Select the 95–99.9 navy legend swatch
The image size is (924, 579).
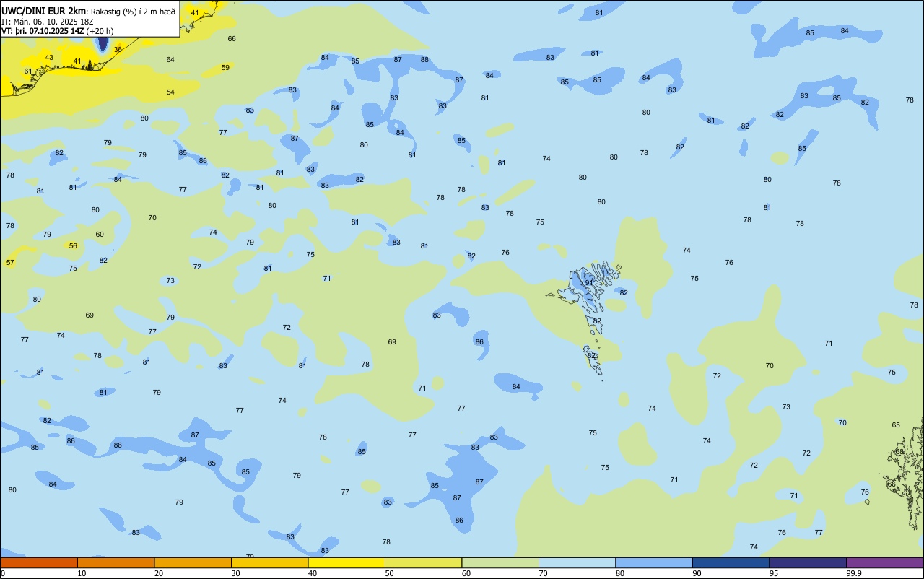(x=808, y=562)
